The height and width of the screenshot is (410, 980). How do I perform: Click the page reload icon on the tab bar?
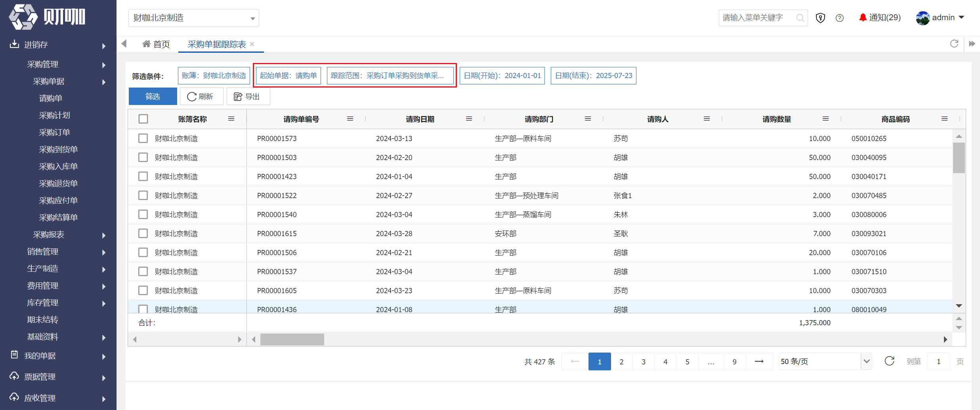[954, 44]
